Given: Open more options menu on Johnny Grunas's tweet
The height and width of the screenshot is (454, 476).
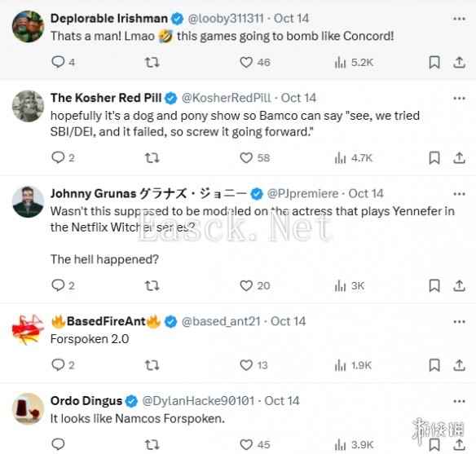Looking at the screenshot, I should (460, 194).
